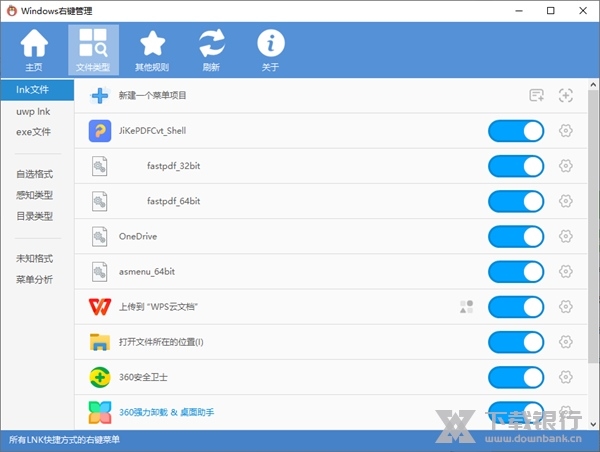
Task: Turn off the OneDrive switch
Action: click(516, 237)
